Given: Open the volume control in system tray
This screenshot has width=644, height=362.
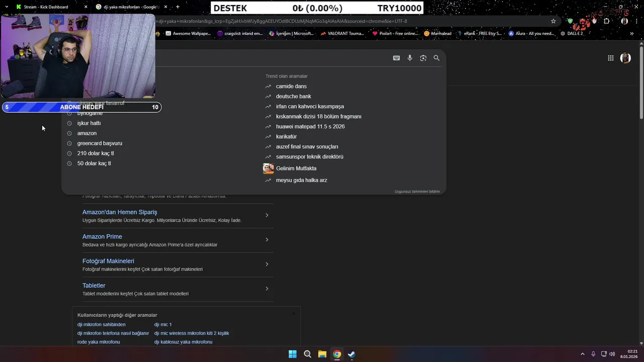Looking at the screenshot, I should tap(612, 354).
